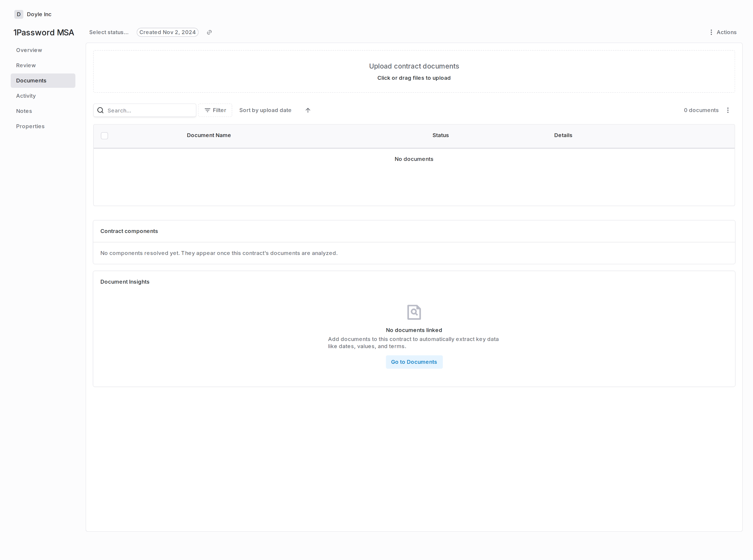Viewport: 753px width, 560px height.
Task: Tick the select-all documents checkbox
Action: [x=104, y=136]
